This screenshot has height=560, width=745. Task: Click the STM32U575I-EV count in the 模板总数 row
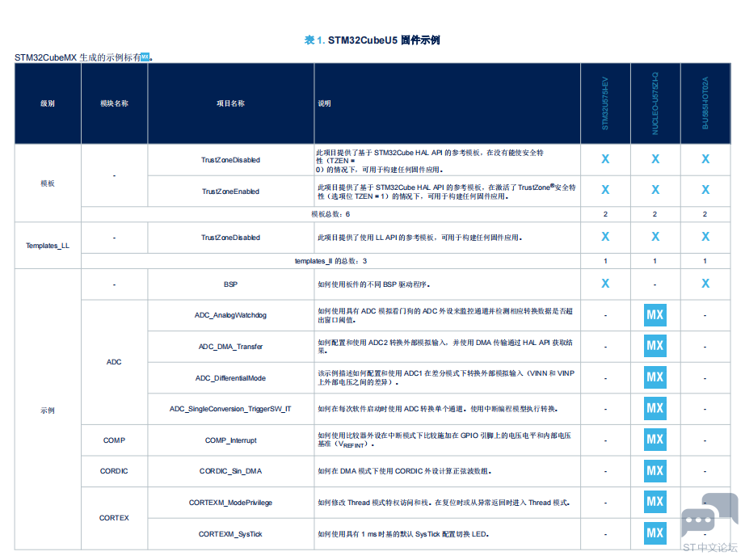click(x=605, y=214)
